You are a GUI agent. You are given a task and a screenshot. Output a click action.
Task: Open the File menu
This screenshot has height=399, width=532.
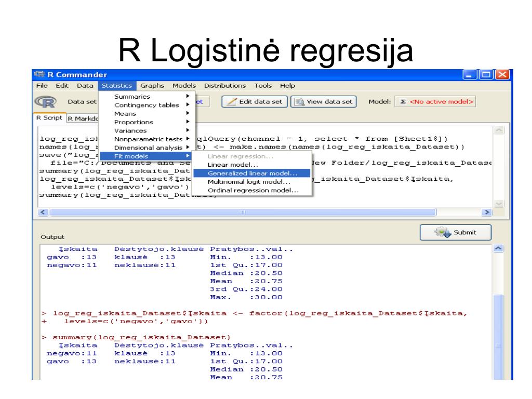(42, 86)
